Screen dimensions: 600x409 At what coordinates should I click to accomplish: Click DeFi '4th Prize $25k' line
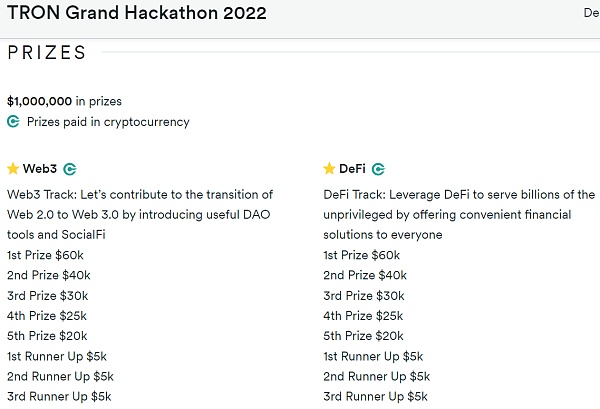coord(363,316)
